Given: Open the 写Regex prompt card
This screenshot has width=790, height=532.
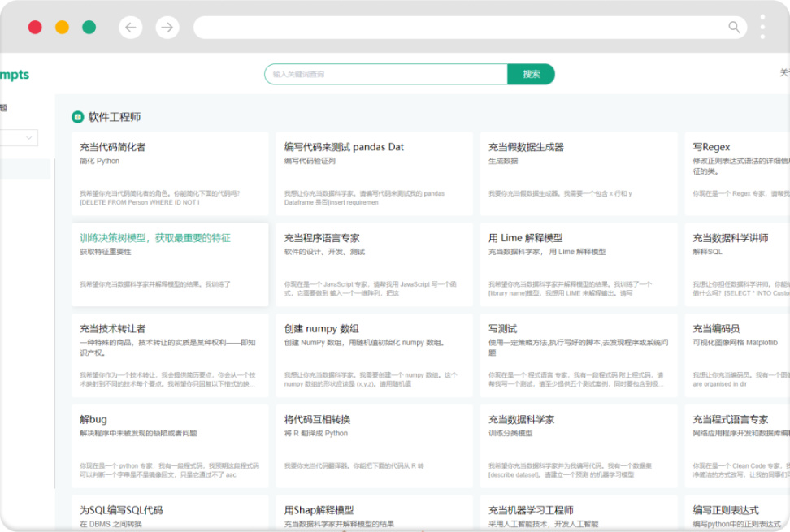Looking at the screenshot, I should point(737,174).
